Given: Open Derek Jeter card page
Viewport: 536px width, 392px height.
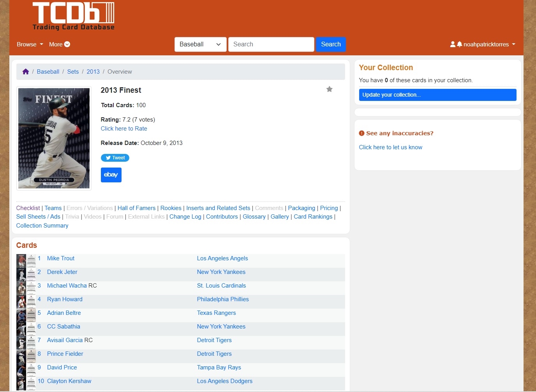Looking at the screenshot, I should point(62,272).
